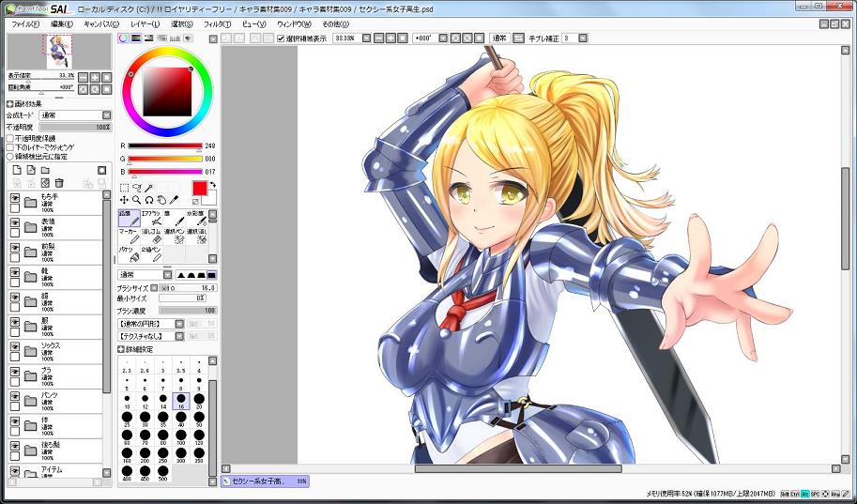Activate the zoom magnifier tool

137,200
